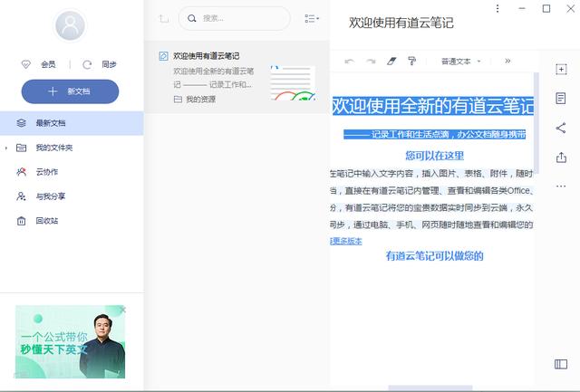The height and width of the screenshot is (392, 580).
Task: Open 云协作 in the sidebar
Action: click(72, 172)
